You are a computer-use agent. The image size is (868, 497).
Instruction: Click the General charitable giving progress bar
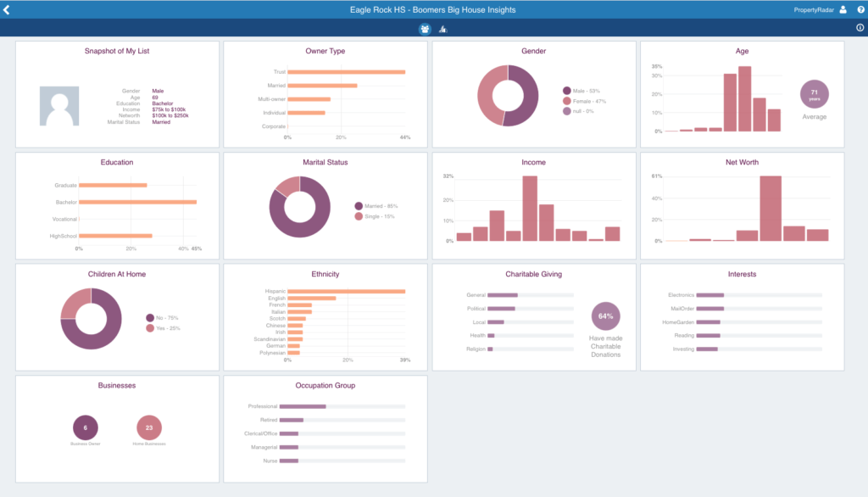tap(531, 295)
